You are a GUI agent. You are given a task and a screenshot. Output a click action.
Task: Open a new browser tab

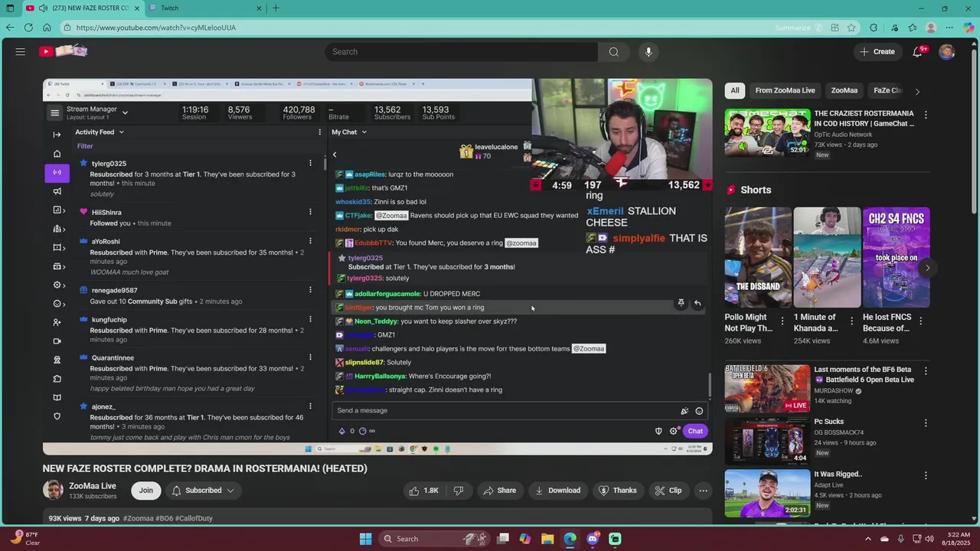click(276, 8)
